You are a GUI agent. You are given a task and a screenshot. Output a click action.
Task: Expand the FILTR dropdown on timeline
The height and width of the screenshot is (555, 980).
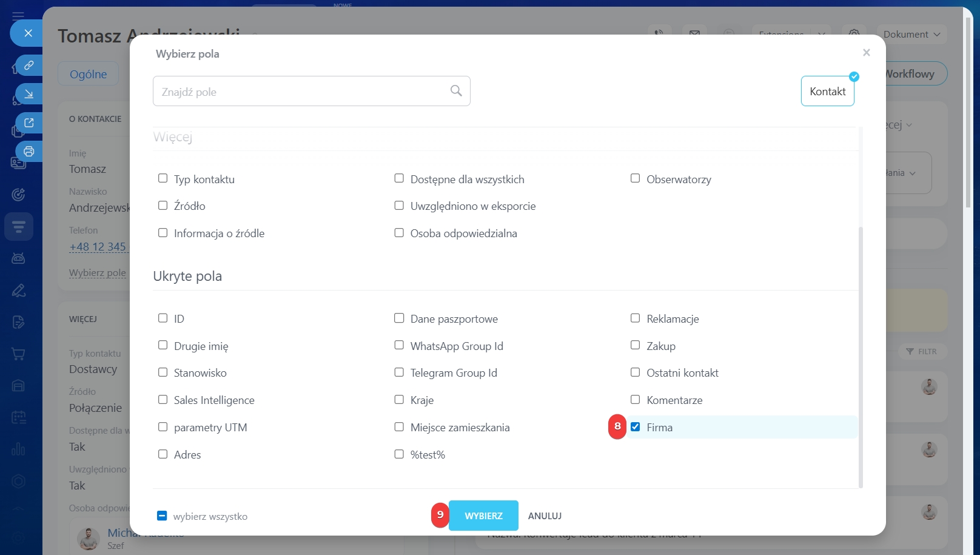click(921, 352)
